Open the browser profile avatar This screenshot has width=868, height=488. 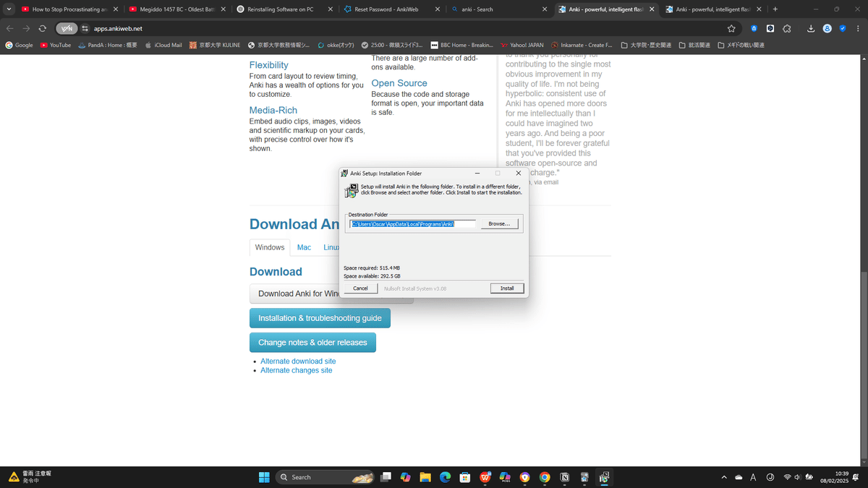point(827,28)
